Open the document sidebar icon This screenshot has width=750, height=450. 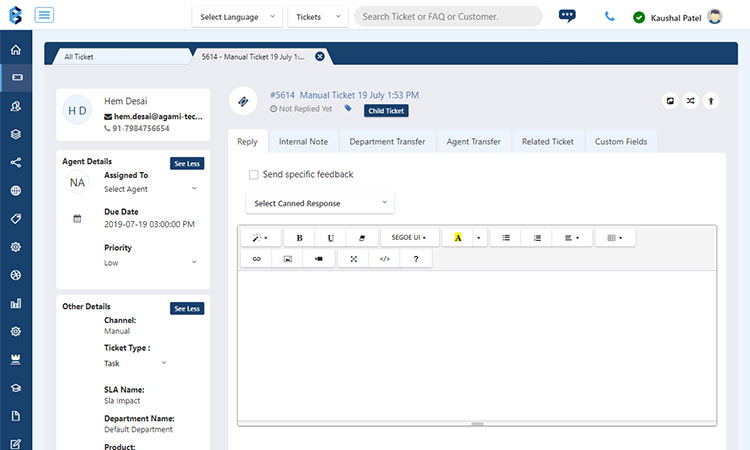pos(16,416)
